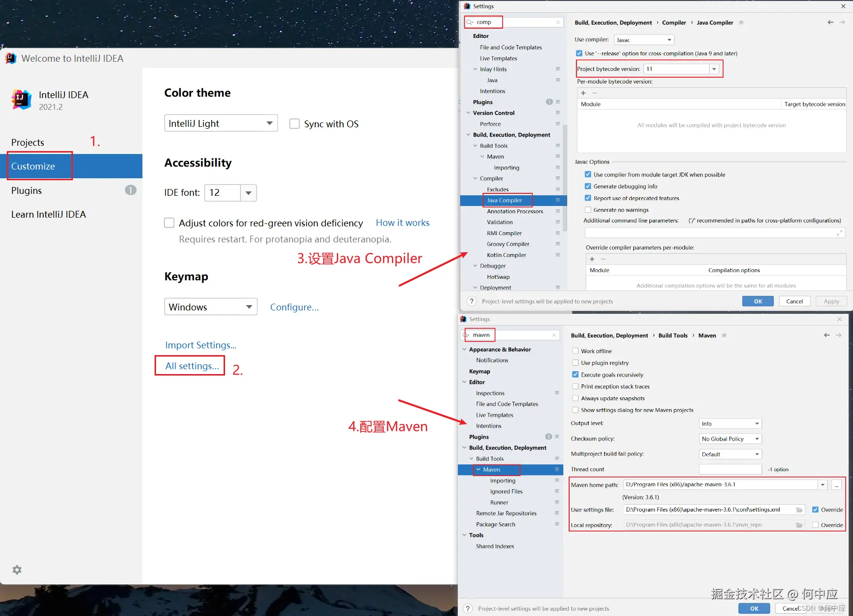Open the 'How it works' link
The width and height of the screenshot is (853, 616).
[402, 222]
